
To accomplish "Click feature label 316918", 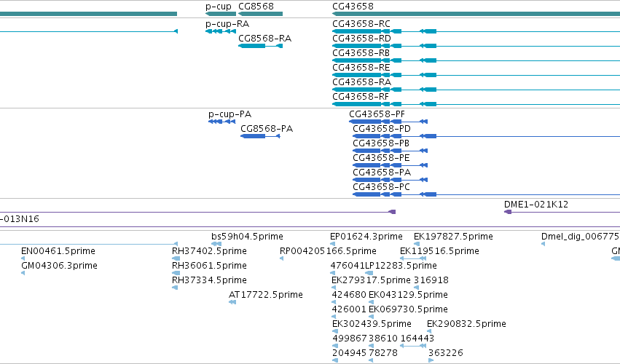I will point(431,280).
